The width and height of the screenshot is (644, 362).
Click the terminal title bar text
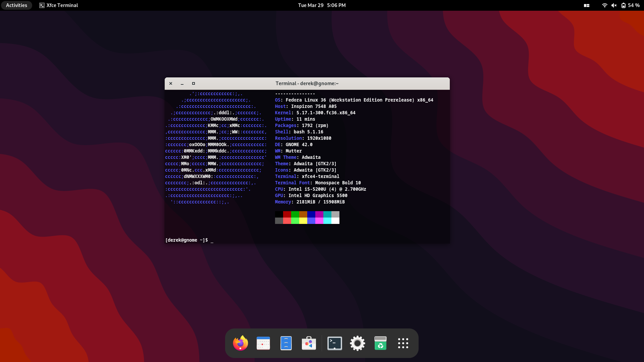click(x=307, y=83)
